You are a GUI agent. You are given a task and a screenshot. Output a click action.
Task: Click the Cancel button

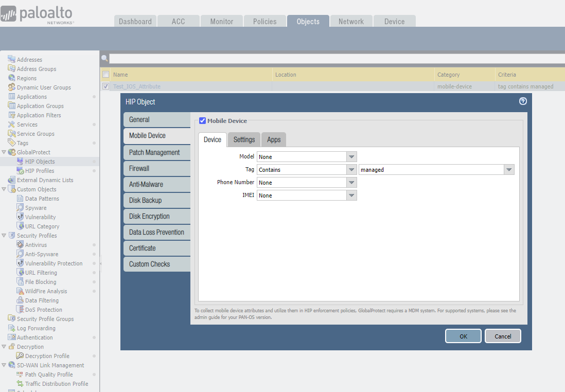(x=503, y=336)
